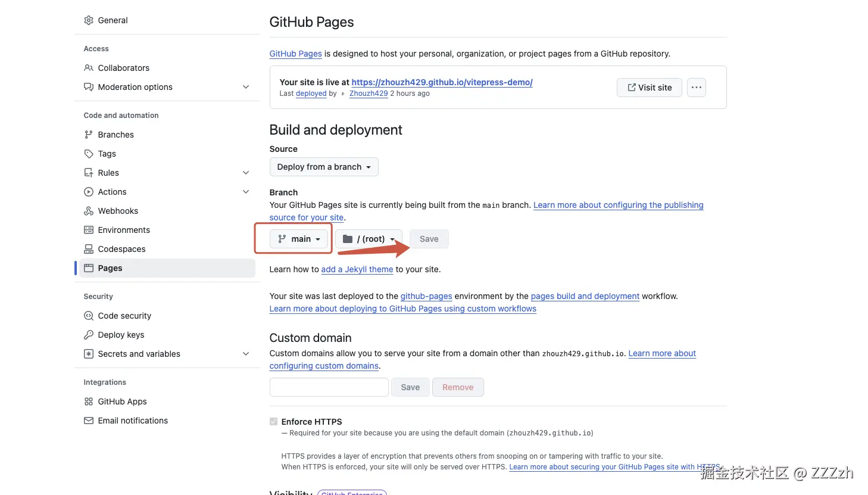Expand the Secrets and variables chevron
Image resolution: width=868 pixels, height=495 pixels.
coord(246,354)
